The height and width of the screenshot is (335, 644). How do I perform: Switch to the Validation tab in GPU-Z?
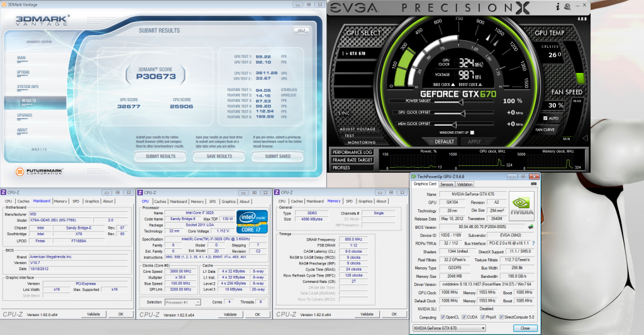click(x=465, y=184)
